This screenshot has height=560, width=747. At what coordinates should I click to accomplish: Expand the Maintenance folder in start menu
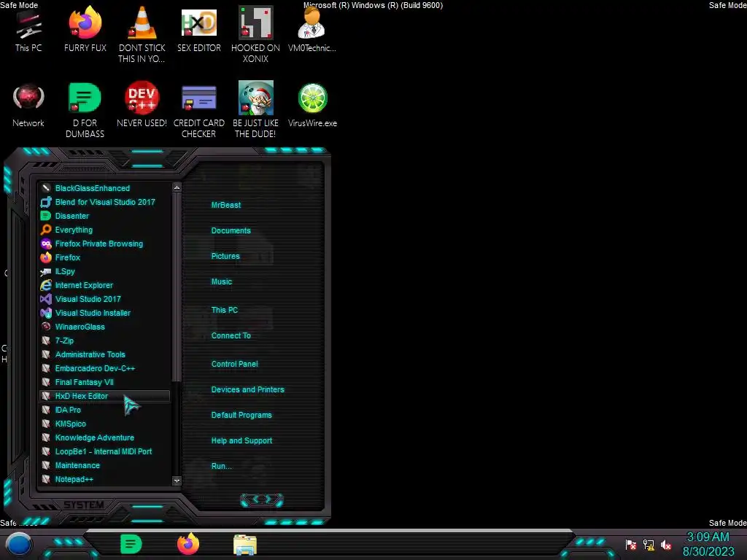tap(104, 465)
